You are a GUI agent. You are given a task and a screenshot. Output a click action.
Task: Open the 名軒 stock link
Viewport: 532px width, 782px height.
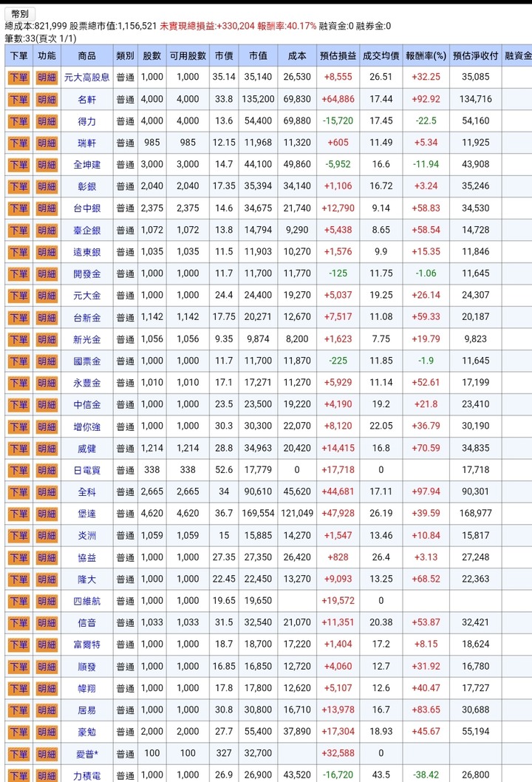coord(86,99)
